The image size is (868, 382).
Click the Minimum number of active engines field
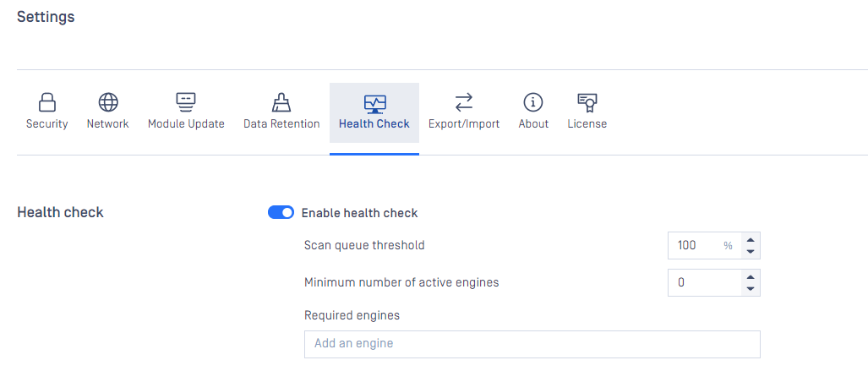pos(704,282)
